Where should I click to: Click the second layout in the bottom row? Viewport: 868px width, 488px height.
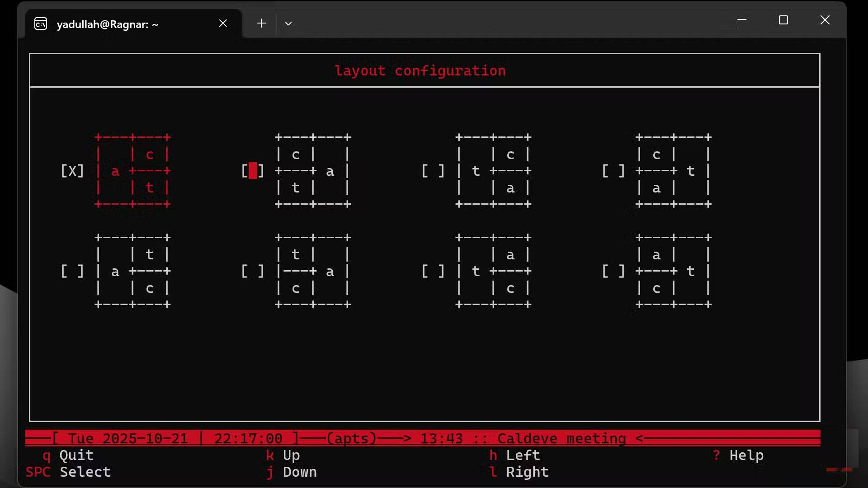click(x=313, y=271)
